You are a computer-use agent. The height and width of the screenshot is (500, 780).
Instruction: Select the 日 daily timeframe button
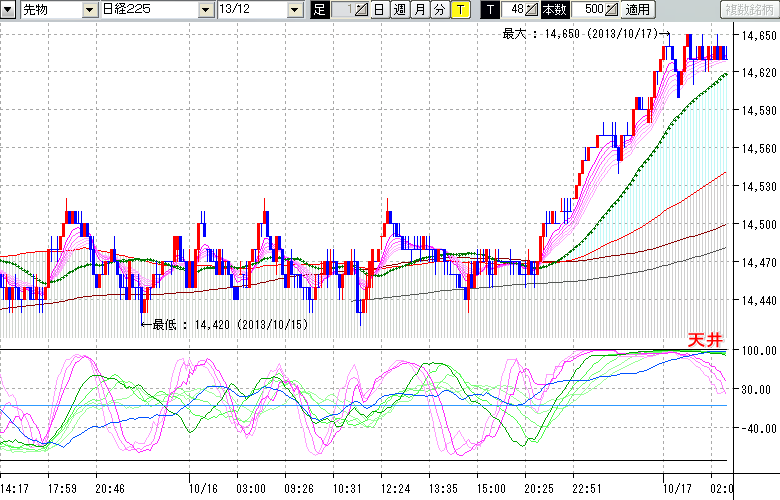click(x=379, y=10)
